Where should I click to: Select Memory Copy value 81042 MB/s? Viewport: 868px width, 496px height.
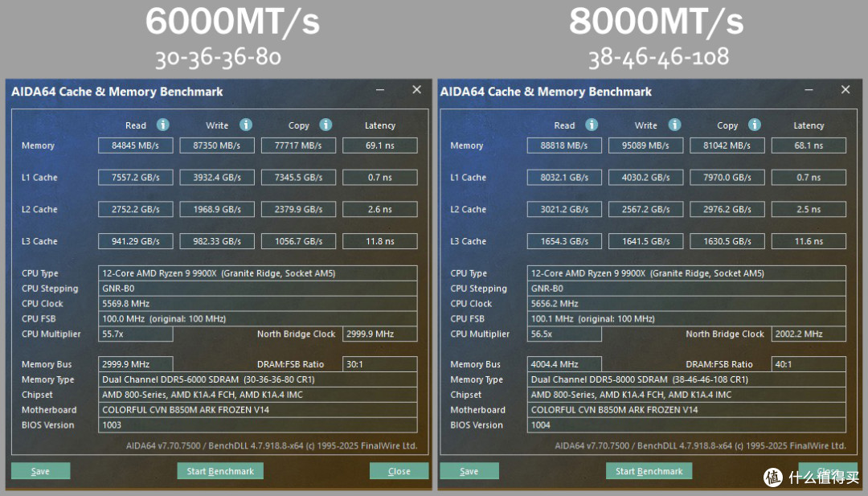[727, 146]
